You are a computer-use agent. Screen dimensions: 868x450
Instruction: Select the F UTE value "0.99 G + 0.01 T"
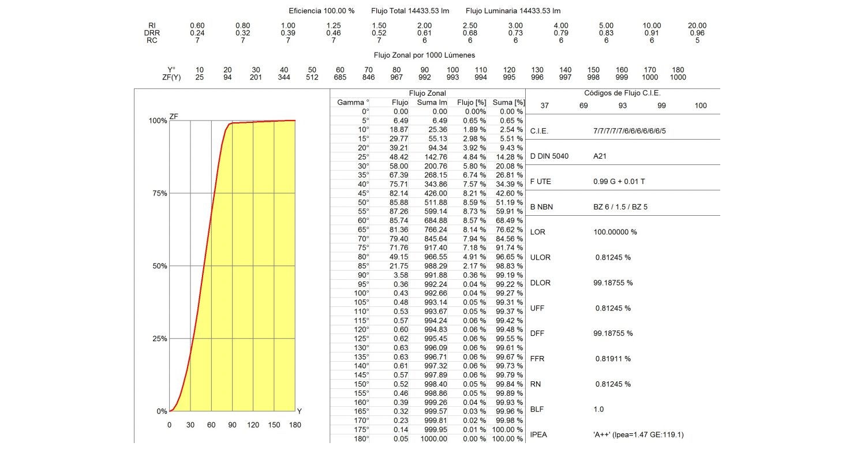tap(619, 182)
